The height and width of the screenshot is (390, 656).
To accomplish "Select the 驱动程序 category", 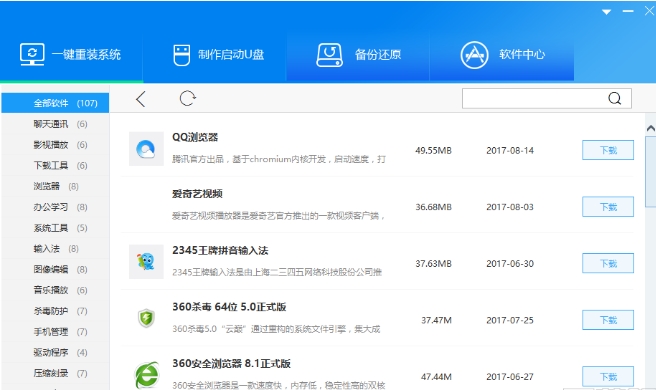I will coord(55,352).
